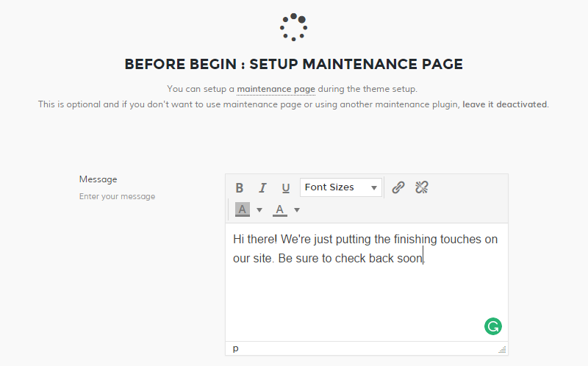
Task: Click the "leave it deactivated" bold text
Action: 504,104
